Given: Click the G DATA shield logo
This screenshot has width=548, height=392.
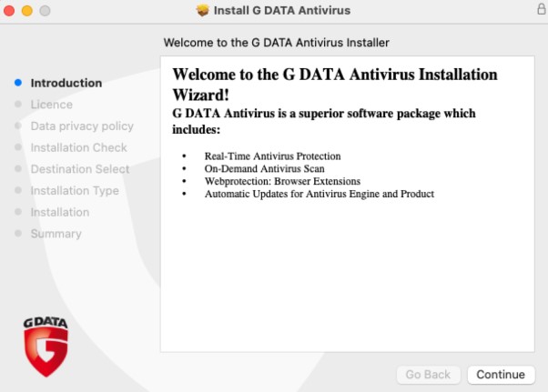Looking at the screenshot, I should (x=46, y=347).
